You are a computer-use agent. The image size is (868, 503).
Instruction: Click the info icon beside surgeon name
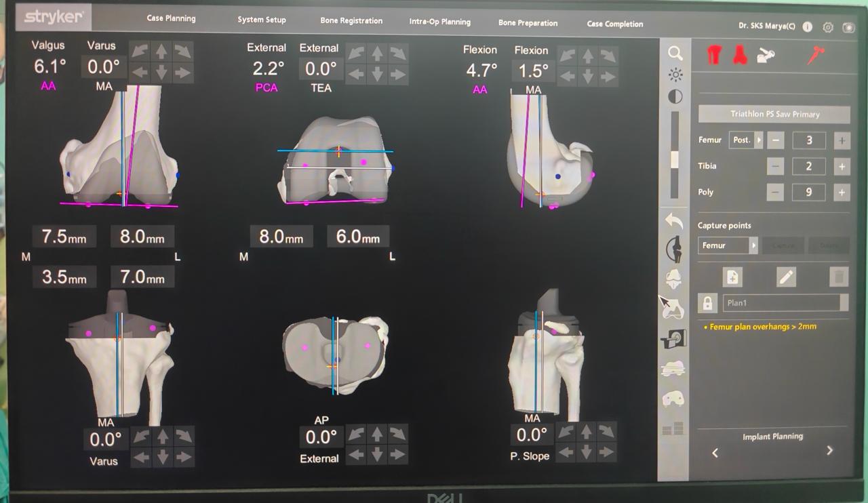pos(807,27)
